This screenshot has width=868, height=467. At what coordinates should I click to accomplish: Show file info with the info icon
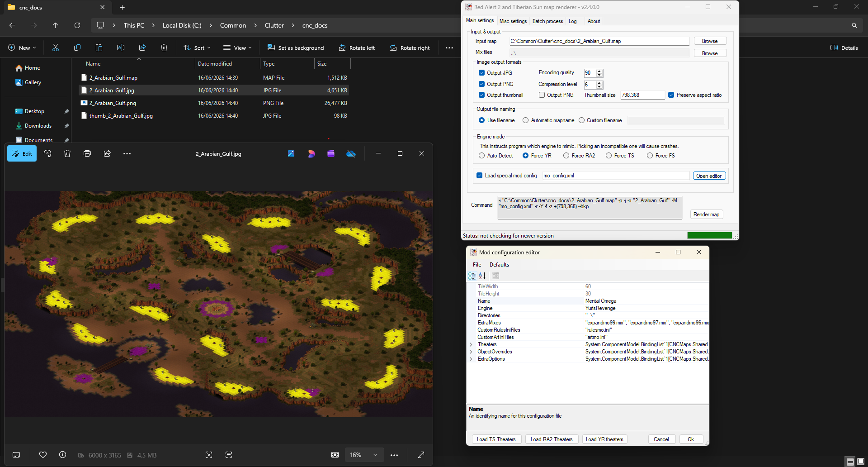click(63, 455)
